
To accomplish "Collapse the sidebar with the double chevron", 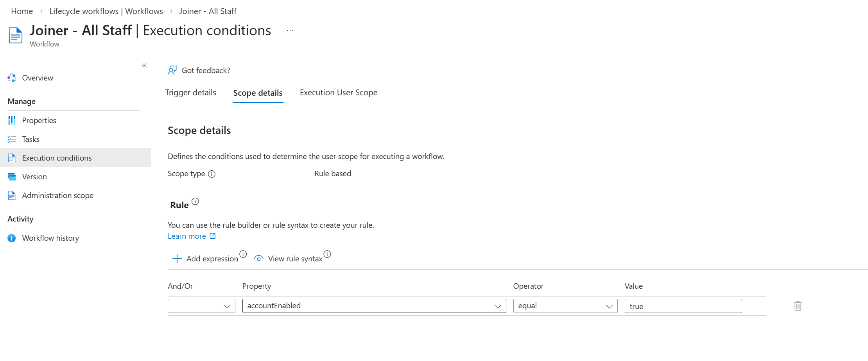I will click(144, 65).
